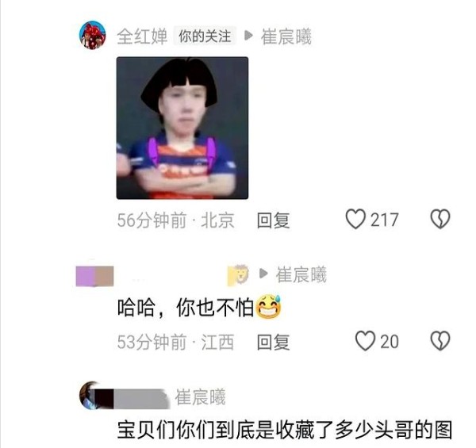
Task: Tap the reply arrow next to 你的关注
Action: pos(248,36)
